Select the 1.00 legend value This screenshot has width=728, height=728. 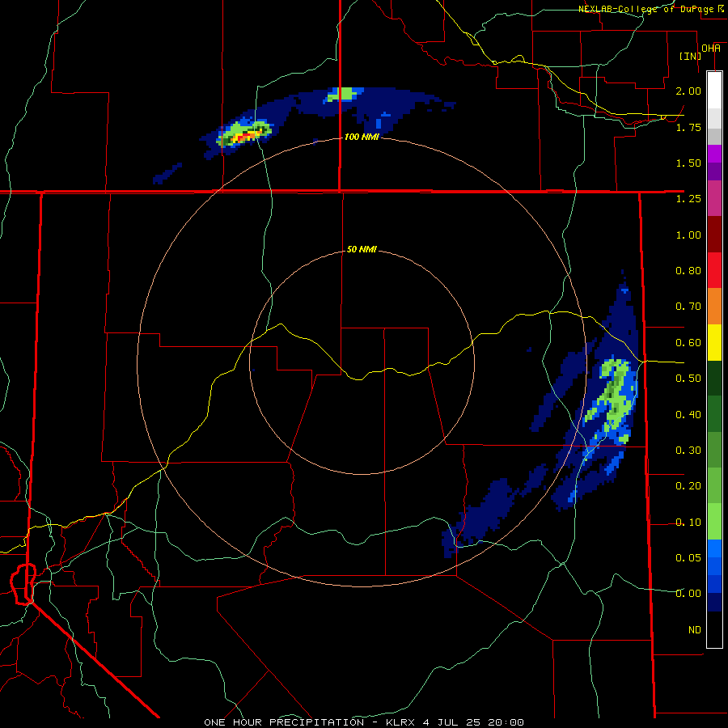[688, 235]
